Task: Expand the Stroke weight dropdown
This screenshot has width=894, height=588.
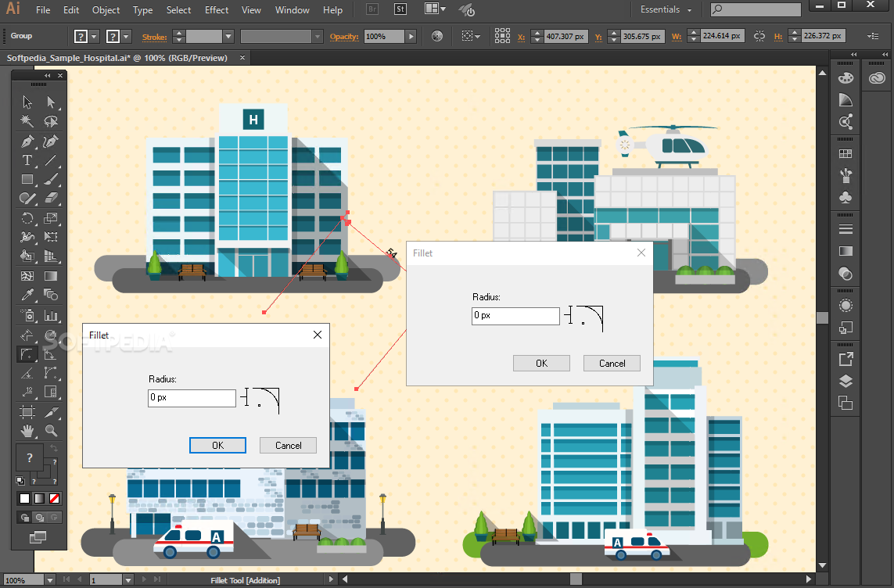Action: (x=228, y=37)
